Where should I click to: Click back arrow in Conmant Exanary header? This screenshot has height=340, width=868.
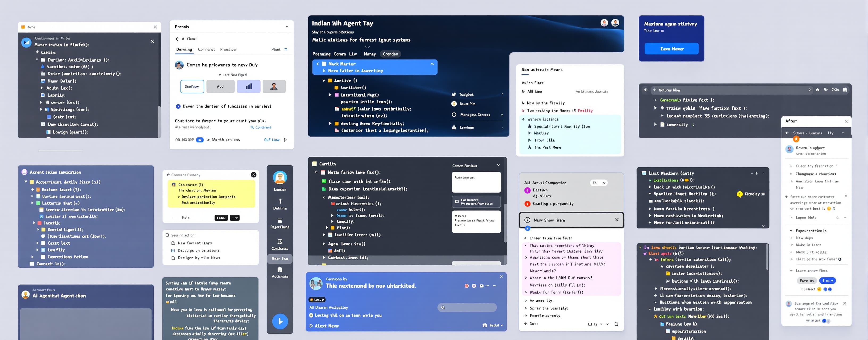pos(168,175)
